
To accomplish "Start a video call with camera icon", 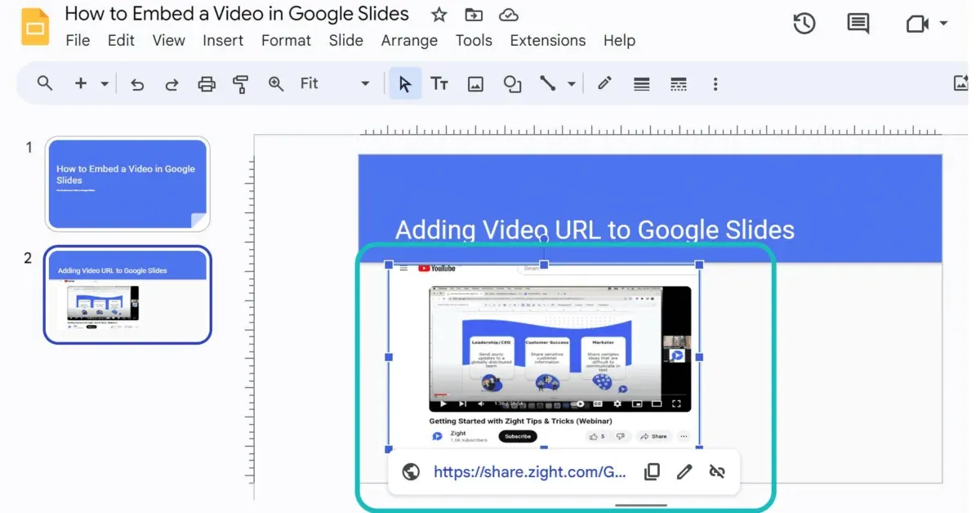I will point(918,24).
